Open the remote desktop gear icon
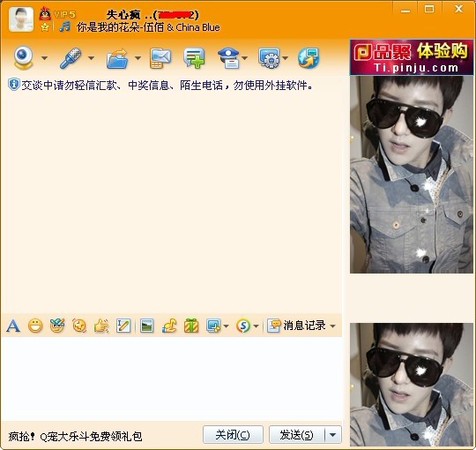Screen dimensions: 476x450 (x=269, y=58)
